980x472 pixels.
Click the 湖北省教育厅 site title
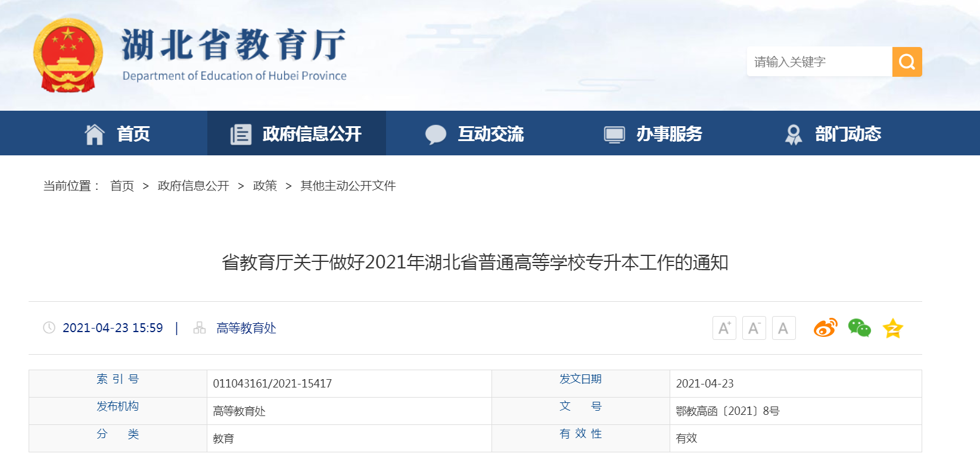pyautogui.click(x=234, y=45)
